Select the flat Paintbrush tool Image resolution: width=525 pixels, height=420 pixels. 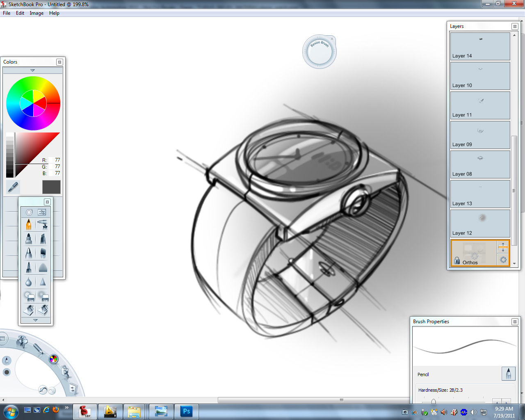pyautogui.click(x=42, y=253)
